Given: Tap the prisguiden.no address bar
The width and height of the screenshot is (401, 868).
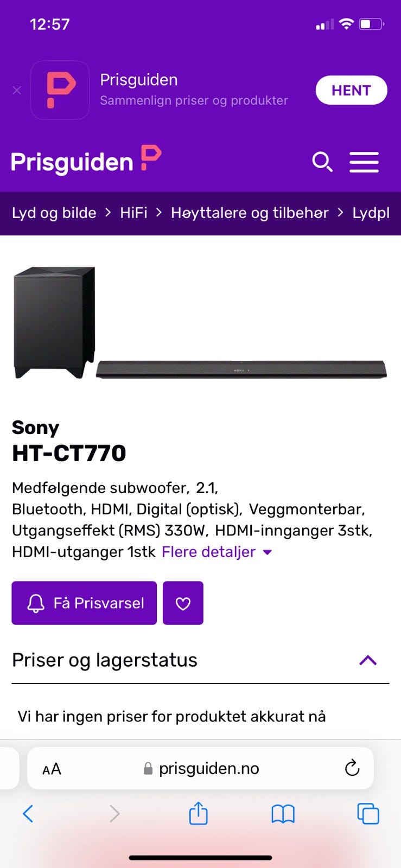Looking at the screenshot, I should pos(200,768).
